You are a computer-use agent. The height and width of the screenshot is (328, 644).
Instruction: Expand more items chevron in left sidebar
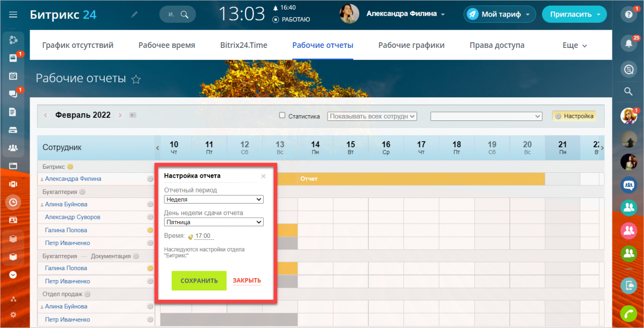13,275
